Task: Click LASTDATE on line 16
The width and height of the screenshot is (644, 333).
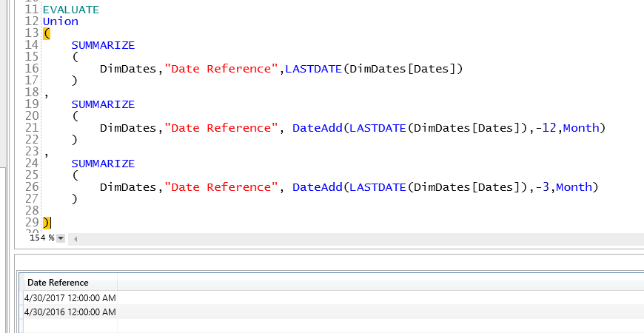Action: pyautogui.click(x=314, y=69)
